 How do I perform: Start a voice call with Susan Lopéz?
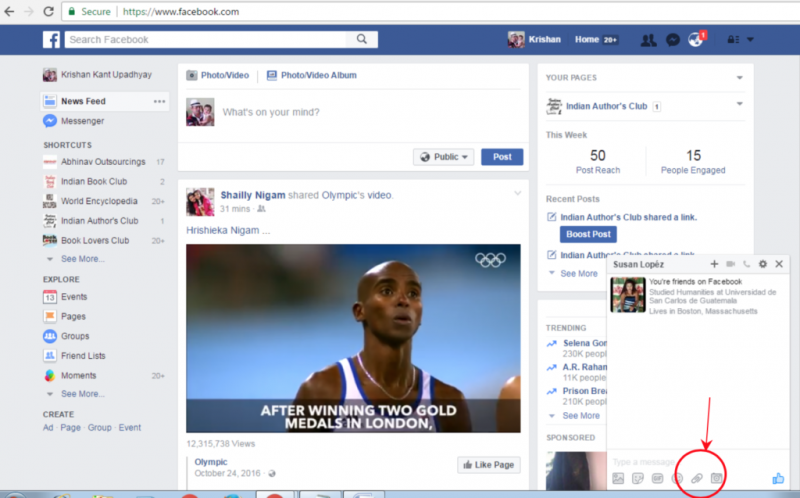pyautogui.click(x=746, y=264)
